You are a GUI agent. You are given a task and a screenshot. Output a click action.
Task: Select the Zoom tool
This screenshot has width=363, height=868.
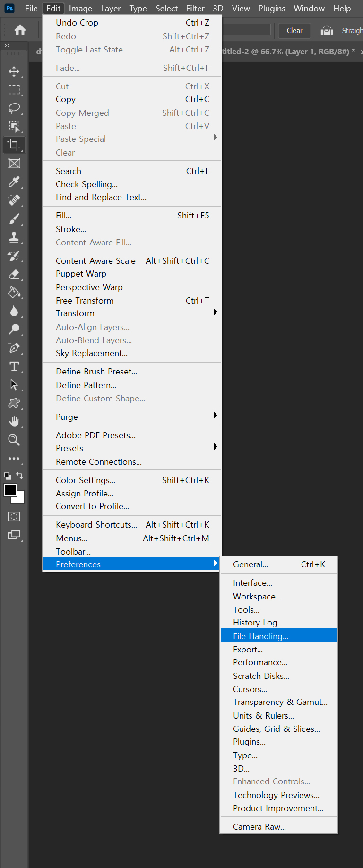14,440
